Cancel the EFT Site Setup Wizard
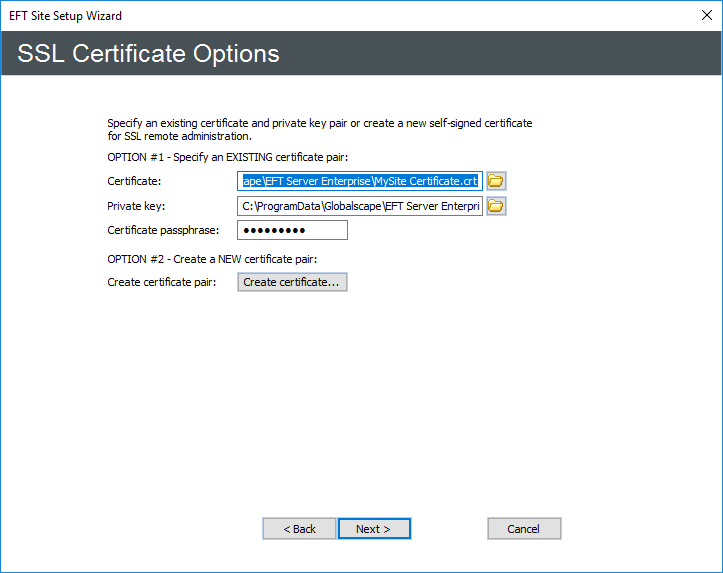 [x=524, y=529]
